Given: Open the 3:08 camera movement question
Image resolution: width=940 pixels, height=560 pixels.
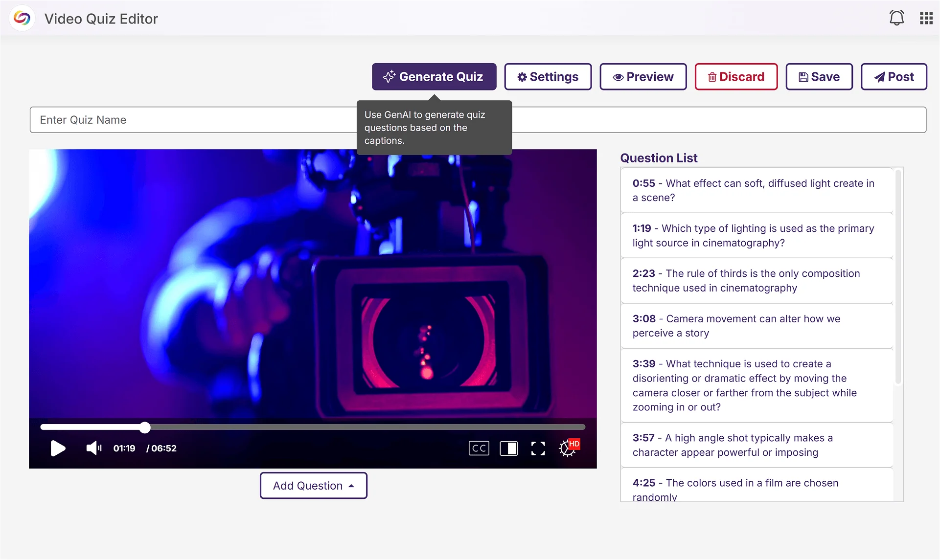Looking at the screenshot, I should coord(757,326).
